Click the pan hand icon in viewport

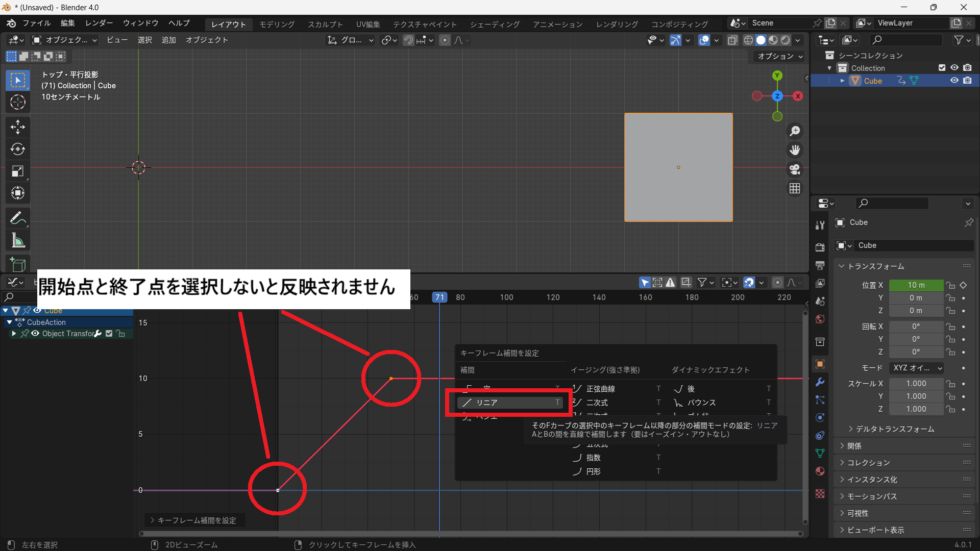(x=795, y=150)
